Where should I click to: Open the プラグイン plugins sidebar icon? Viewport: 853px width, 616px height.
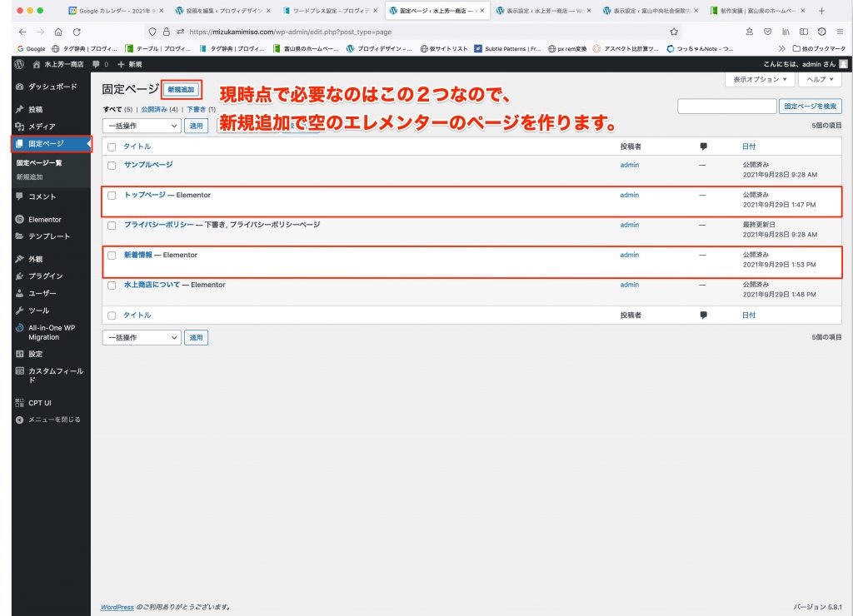(x=20, y=276)
